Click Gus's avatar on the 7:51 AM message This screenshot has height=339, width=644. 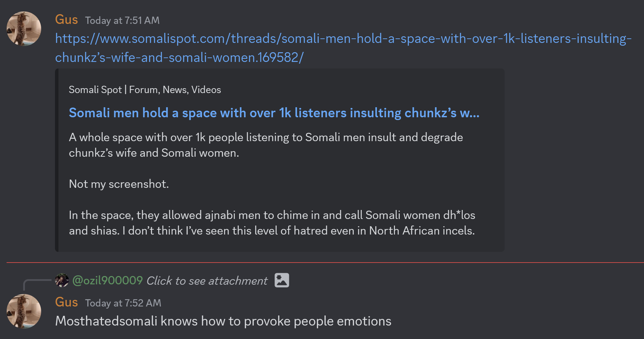click(24, 29)
